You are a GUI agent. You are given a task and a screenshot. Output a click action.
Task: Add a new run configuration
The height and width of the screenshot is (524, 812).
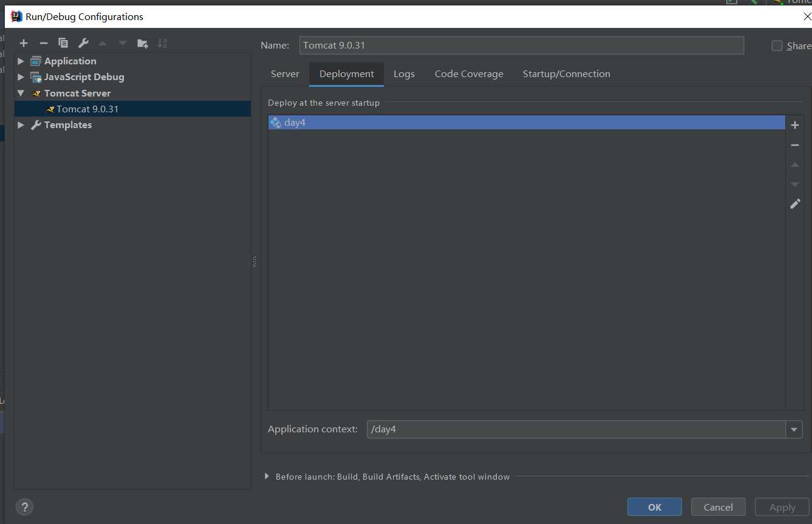[x=24, y=43]
